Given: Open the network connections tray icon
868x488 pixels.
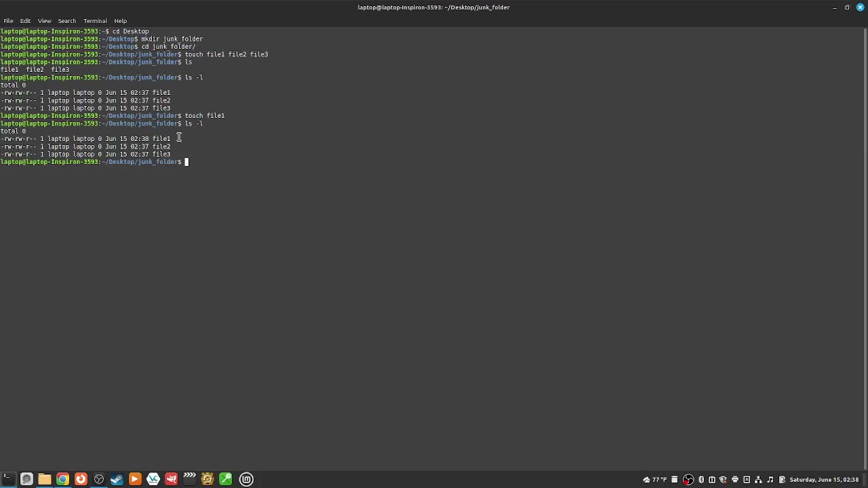Looking at the screenshot, I should pos(758,480).
